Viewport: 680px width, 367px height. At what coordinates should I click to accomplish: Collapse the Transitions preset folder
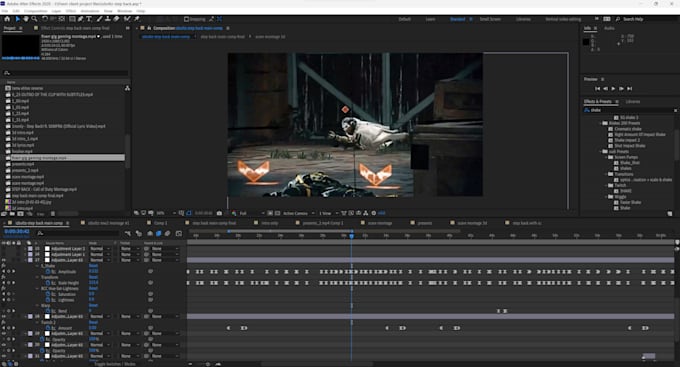607,174
